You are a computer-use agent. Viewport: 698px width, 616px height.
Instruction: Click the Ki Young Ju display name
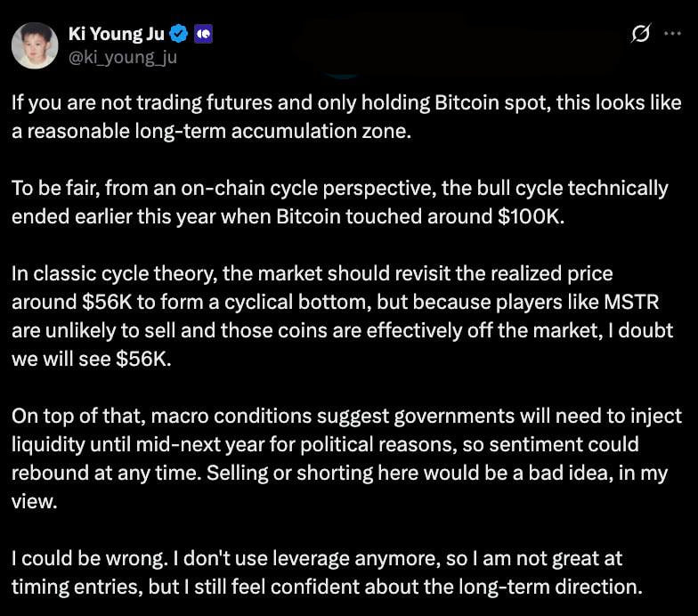point(118,36)
